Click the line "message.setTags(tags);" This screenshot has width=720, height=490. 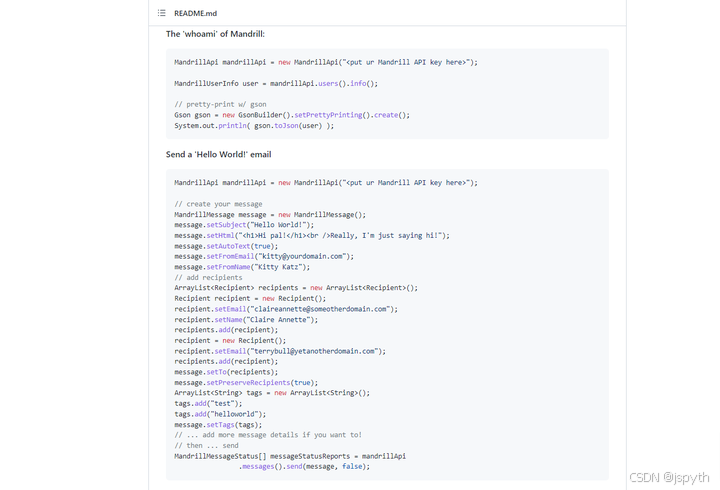[218, 425]
